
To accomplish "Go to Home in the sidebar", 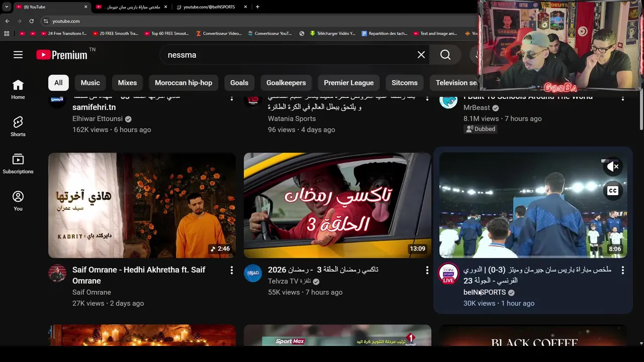I will tap(18, 89).
